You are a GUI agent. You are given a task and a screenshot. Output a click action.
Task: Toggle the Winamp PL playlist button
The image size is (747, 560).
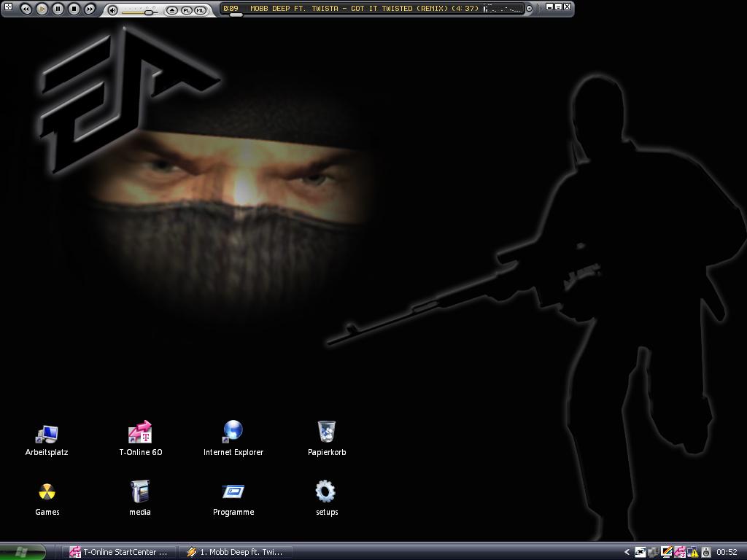pos(186,10)
